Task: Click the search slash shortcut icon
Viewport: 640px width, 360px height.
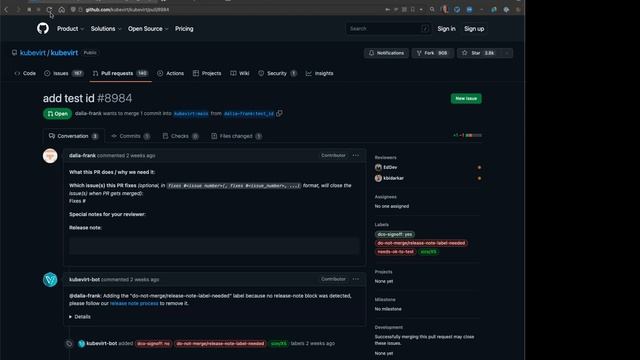Action: tap(424, 29)
